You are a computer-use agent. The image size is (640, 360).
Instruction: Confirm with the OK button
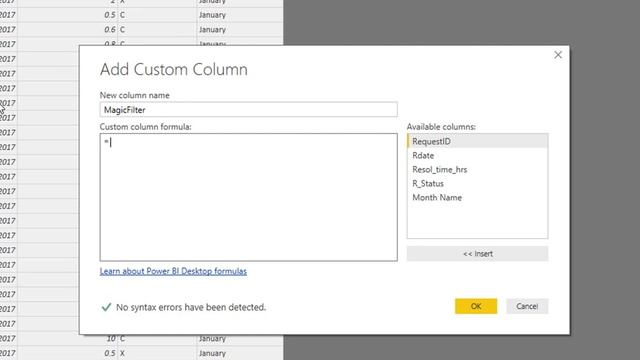[x=476, y=306]
